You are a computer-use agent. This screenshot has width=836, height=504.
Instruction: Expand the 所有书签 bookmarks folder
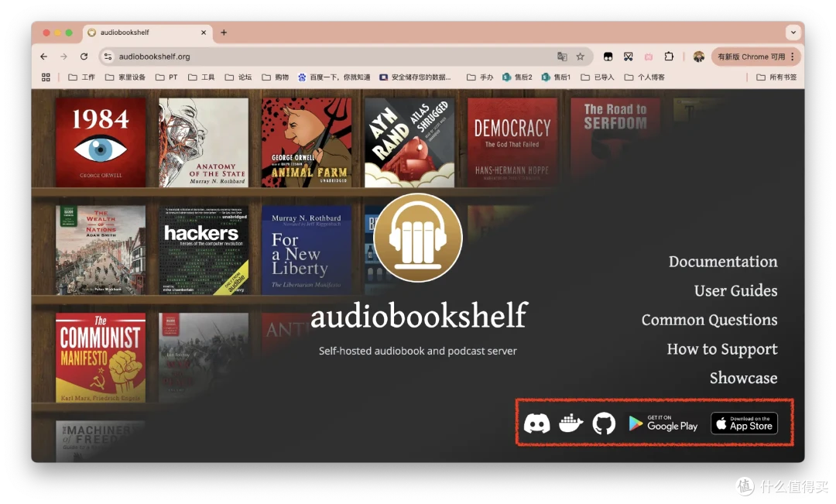point(776,77)
